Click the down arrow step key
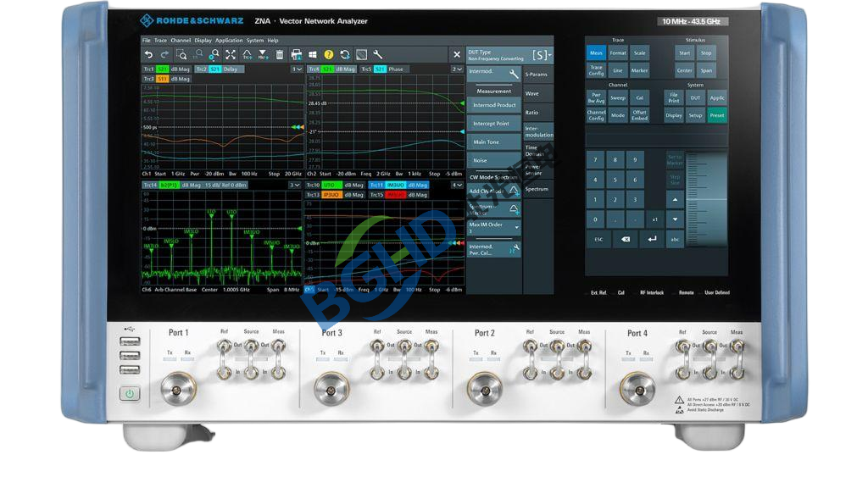The height and width of the screenshot is (488, 868). point(675,219)
